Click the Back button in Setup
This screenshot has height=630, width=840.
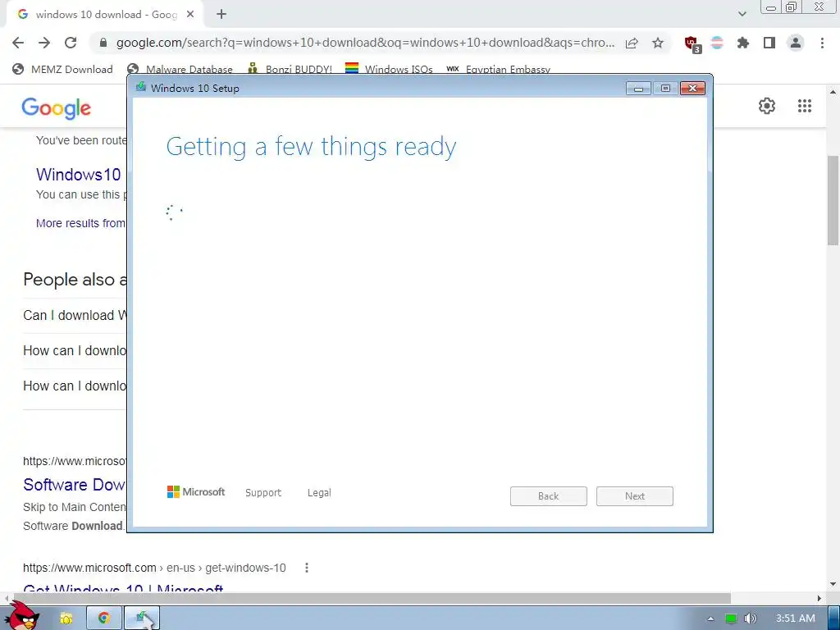549,496
